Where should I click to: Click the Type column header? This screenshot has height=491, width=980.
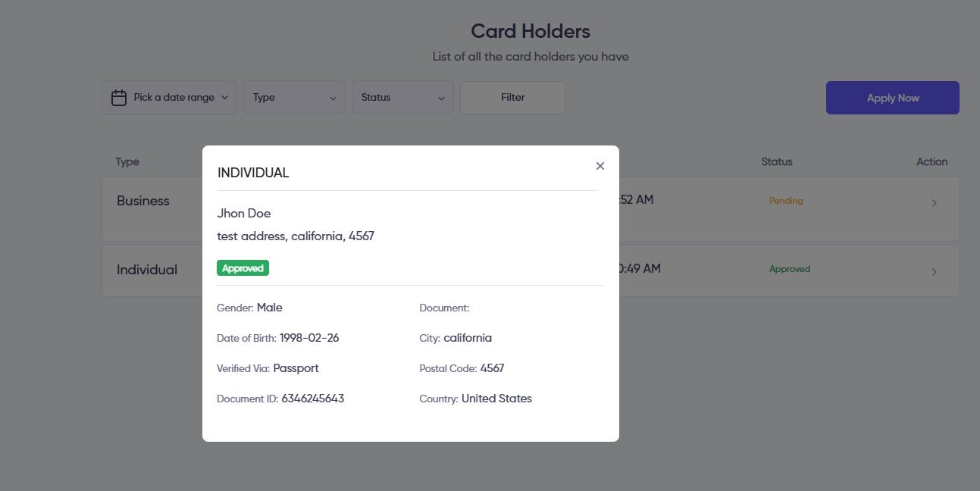127,161
